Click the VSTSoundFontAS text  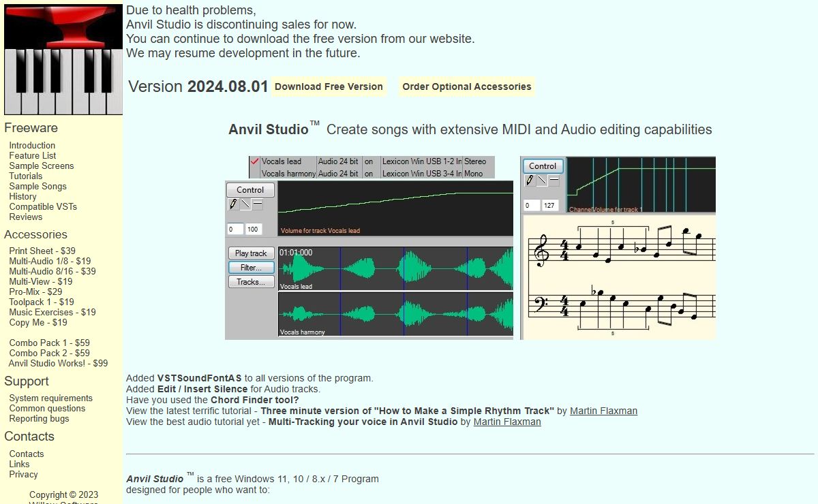click(x=200, y=378)
